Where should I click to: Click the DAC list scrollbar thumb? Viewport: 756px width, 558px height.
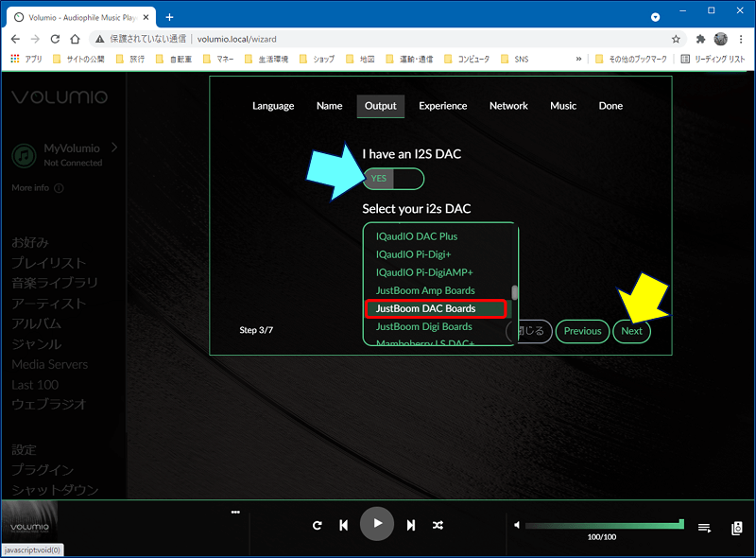[x=514, y=292]
